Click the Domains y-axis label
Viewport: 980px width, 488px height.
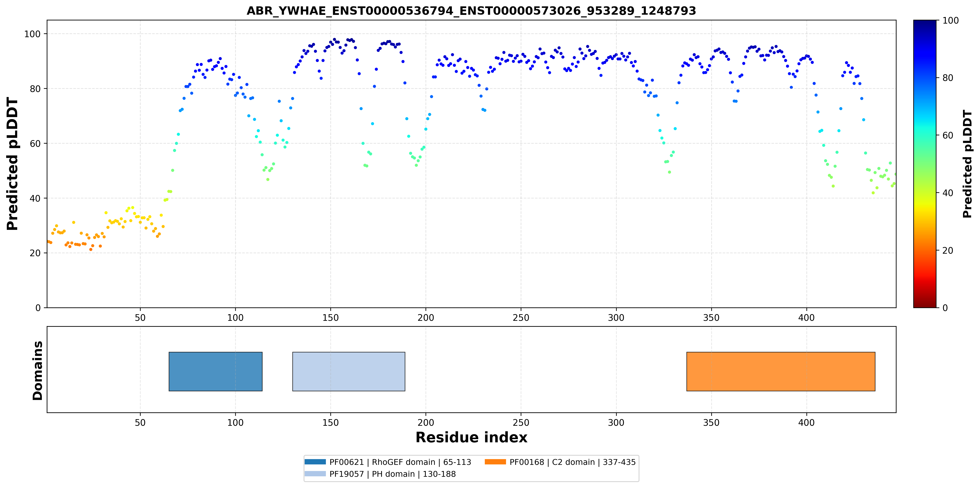pos(37,371)
